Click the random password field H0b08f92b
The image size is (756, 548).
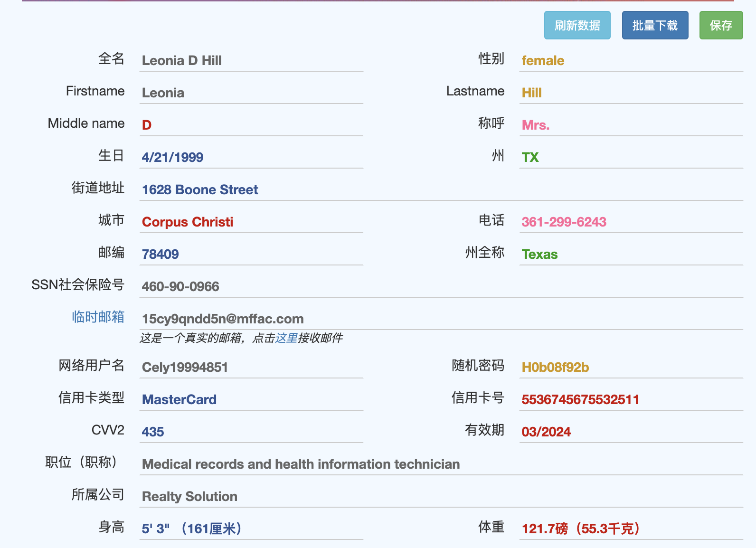tap(631, 367)
